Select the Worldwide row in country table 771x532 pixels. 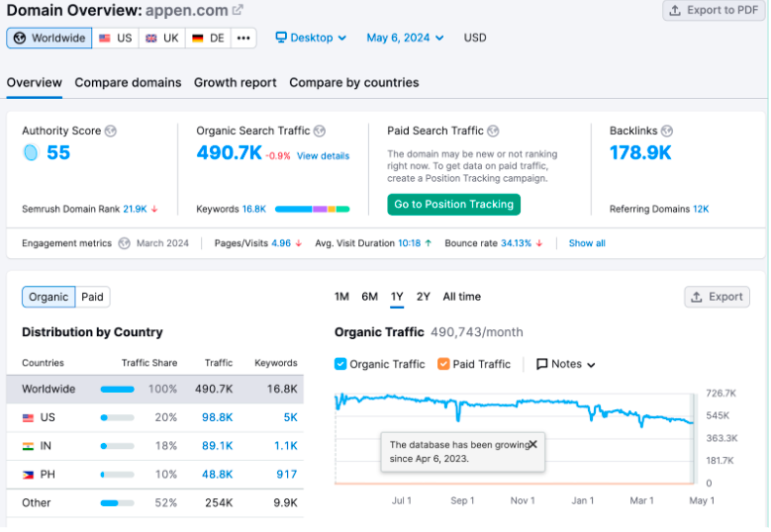point(154,389)
